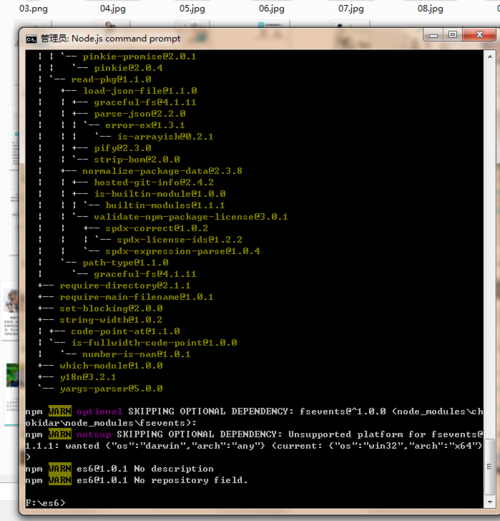500x521 pixels.
Task: Click the portrait thumbnail behind the console's left edge
Action: pos(11,302)
